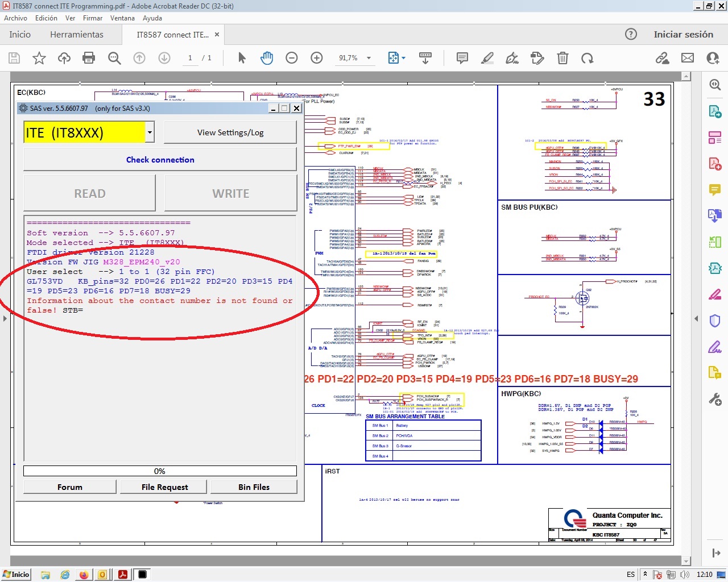
Task: Open the Windows Inicio start button
Action: [x=16, y=575]
